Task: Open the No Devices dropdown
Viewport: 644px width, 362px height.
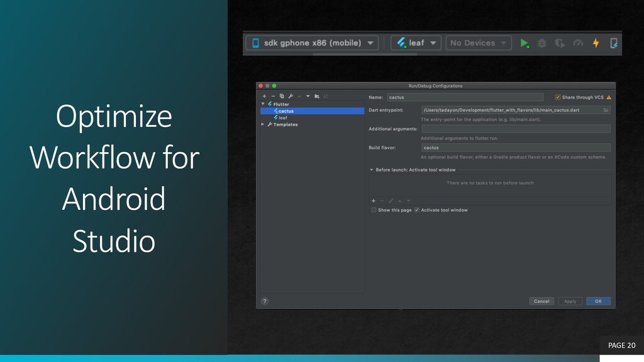Action: (x=479, y=43)
